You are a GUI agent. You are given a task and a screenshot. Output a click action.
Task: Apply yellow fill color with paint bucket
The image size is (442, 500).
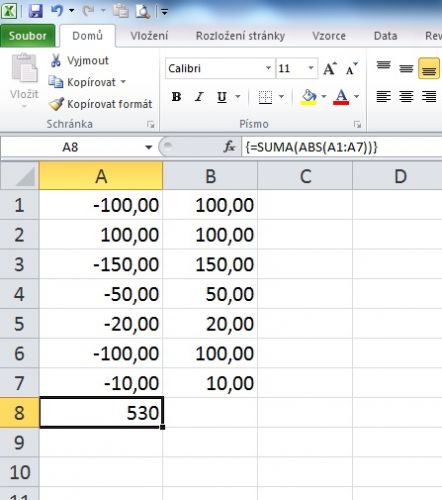309,97
